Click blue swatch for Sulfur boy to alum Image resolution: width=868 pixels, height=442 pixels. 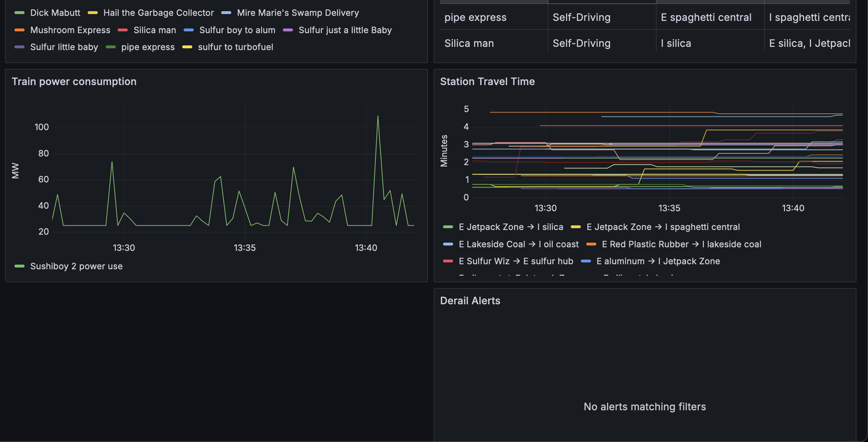click(x=189, y=30)
